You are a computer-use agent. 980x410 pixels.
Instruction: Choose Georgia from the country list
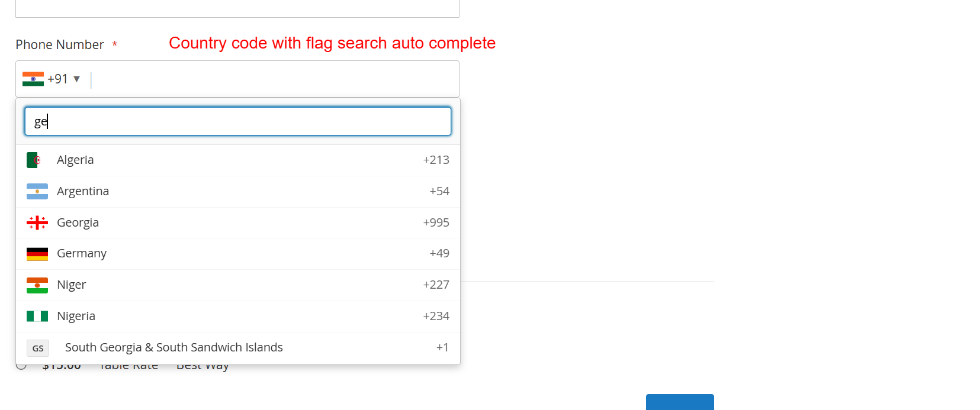tap(78, 223)
